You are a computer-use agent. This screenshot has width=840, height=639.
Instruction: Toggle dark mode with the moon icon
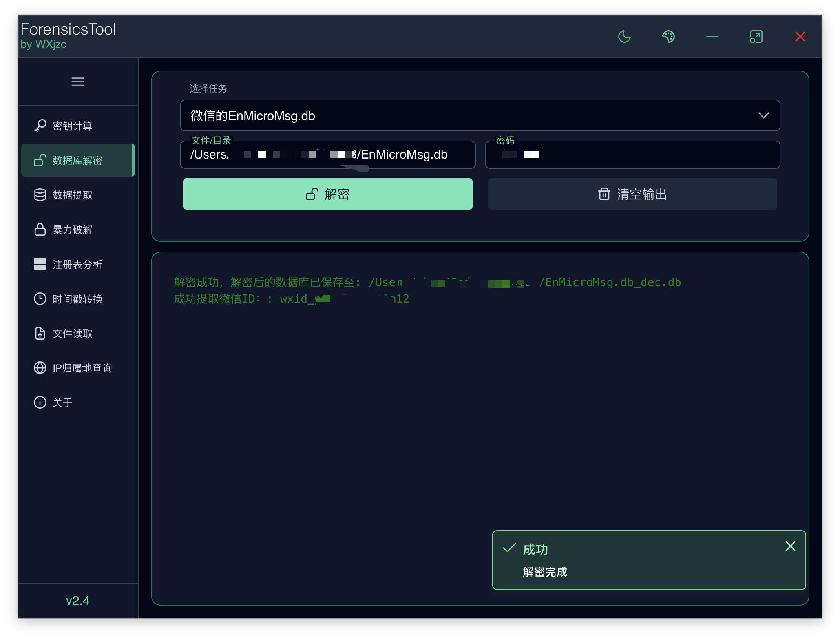coord(624,37)
